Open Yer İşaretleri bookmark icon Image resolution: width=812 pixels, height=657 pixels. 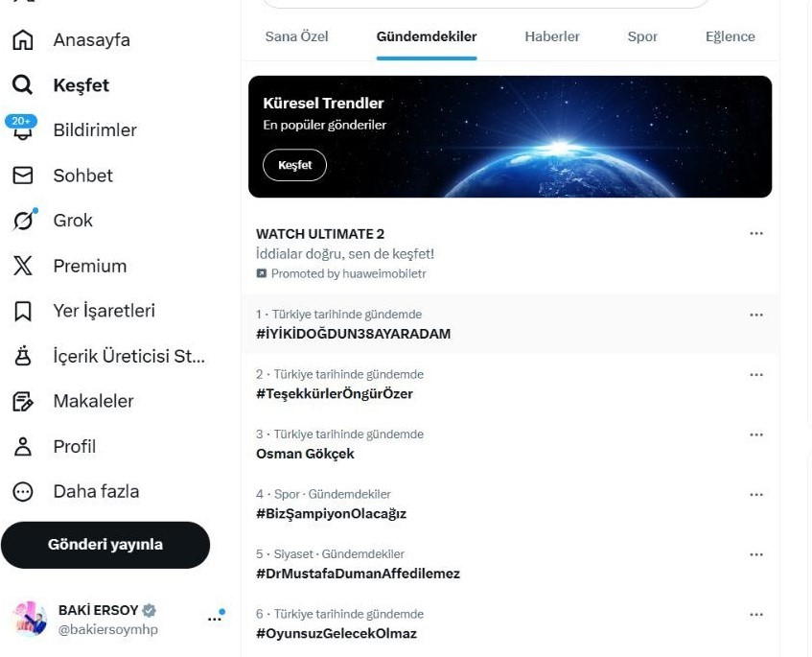22,311
